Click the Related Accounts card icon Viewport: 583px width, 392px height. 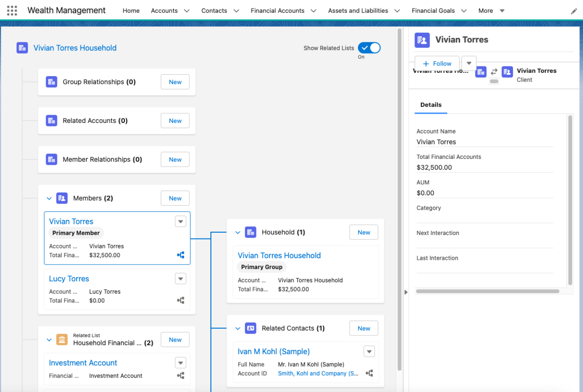click(x=51, y=121)
